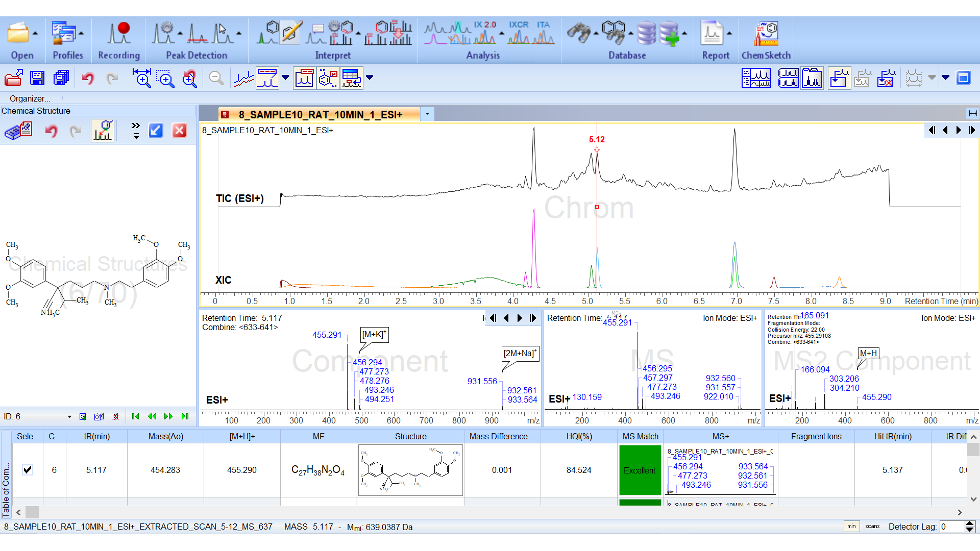Click the Save floppy disk icon
Image resolution: width=980 pixels, height=551 pixels.
(x=37, y=78)
